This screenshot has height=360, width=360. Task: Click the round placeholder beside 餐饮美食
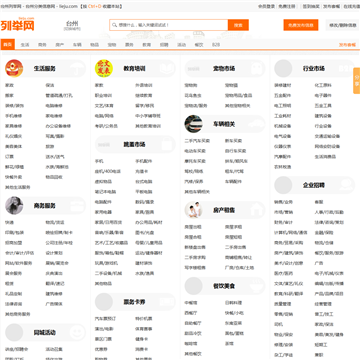point(193,286)
